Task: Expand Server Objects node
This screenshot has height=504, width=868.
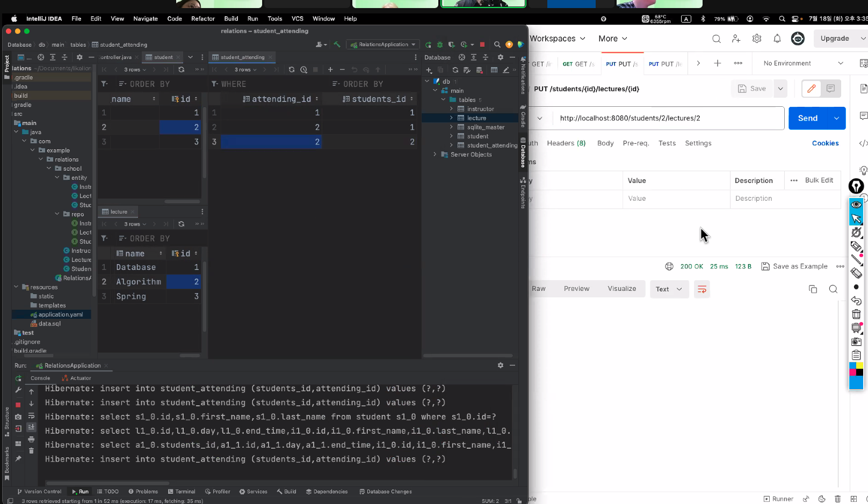Action: [435, 155]
